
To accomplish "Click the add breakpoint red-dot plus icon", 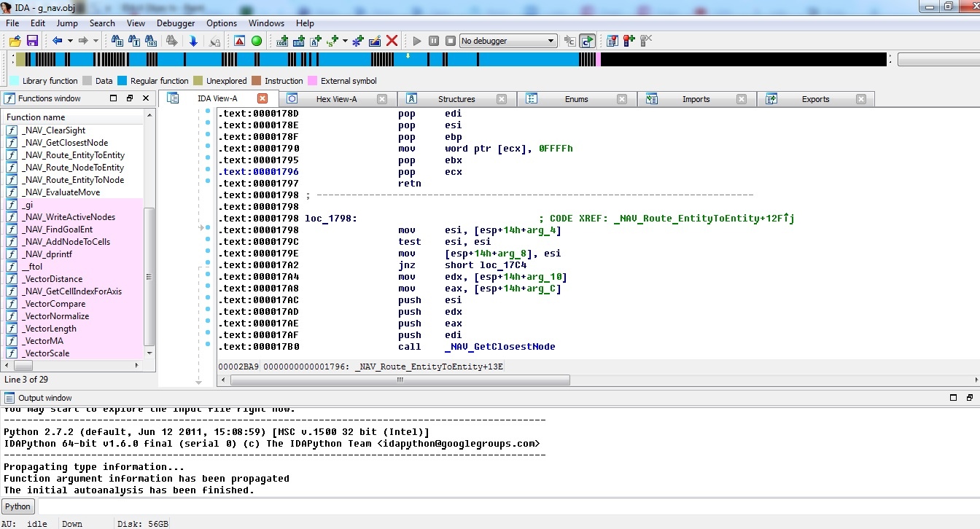I will pos(629,41).
